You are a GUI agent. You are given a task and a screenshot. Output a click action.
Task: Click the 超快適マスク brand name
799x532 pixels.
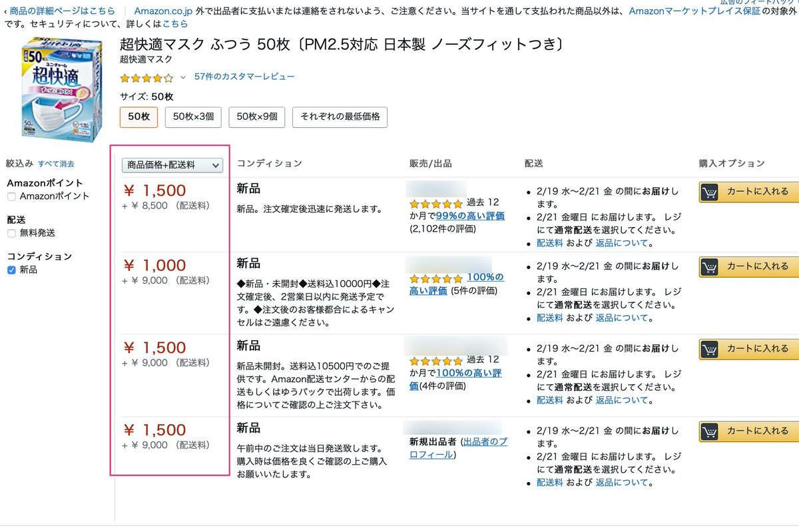[146, 59]
